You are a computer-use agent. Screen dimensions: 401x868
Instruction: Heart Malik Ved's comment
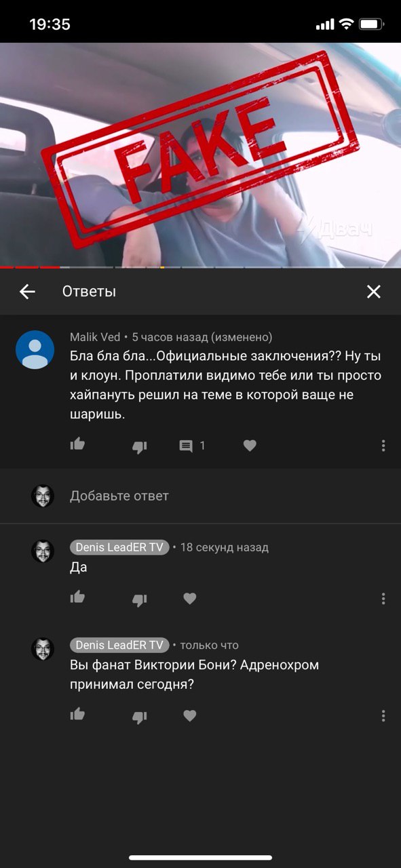250,446
